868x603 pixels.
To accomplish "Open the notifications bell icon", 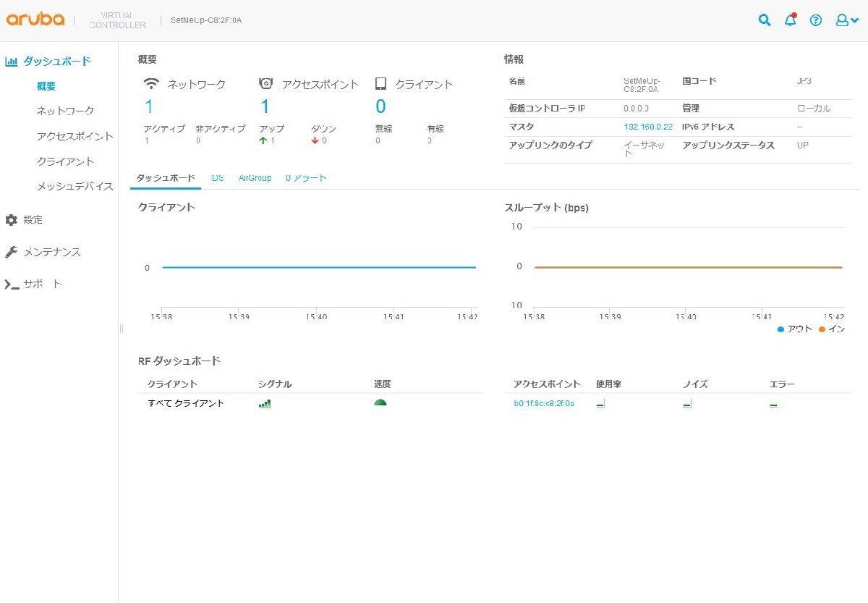I will [x=790, y=20].
